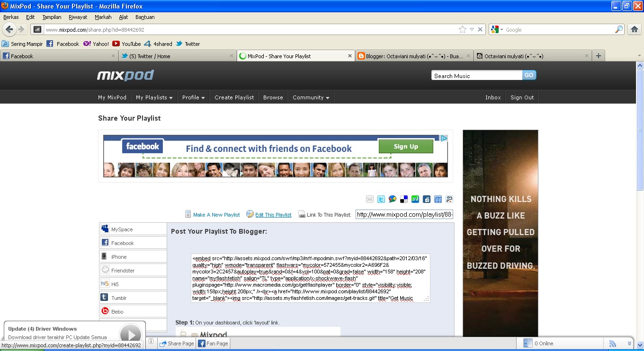
Task: Click the Firefox forward arrow button
Action: 21,29
